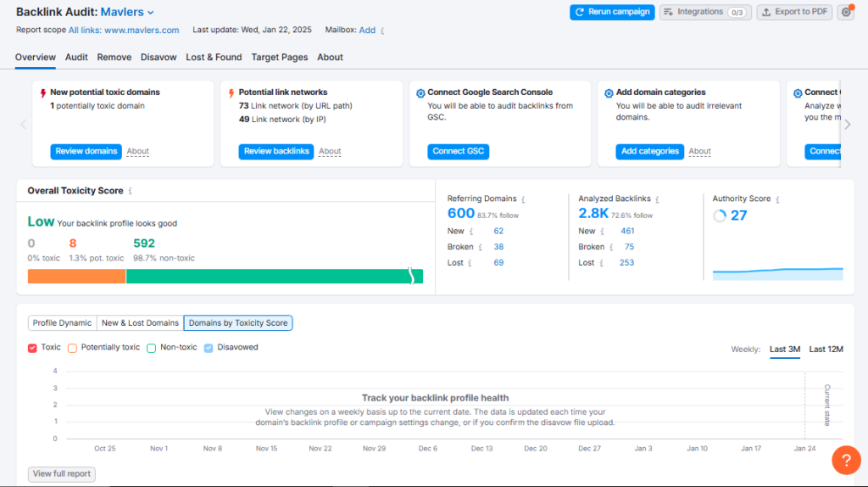Switch to the Audit tab
Image resolution: width=868 pixels, height=487 pixels.
point(76,57)
